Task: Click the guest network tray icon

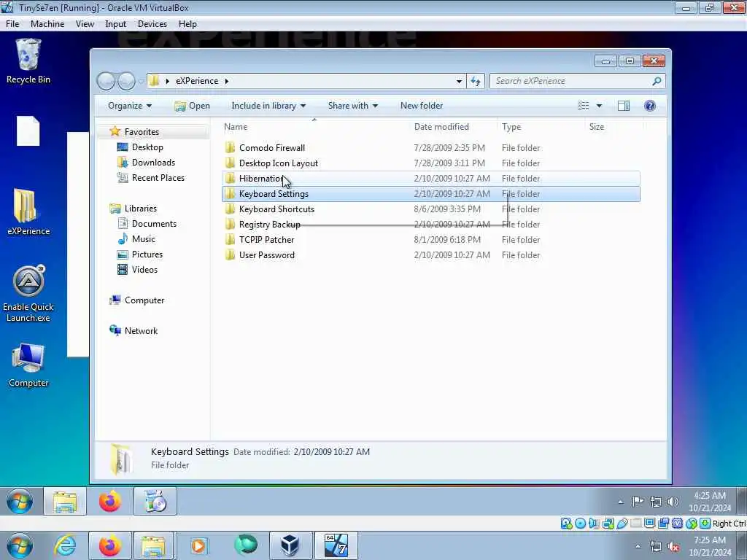Action: click(656, 502)
